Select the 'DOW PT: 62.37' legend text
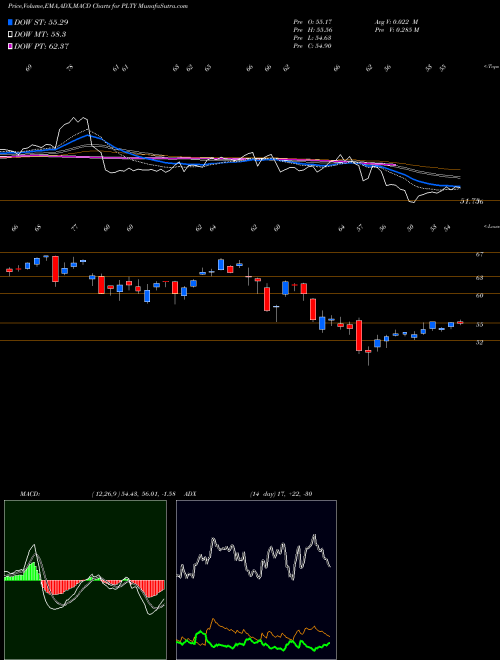 coord(41,46)
